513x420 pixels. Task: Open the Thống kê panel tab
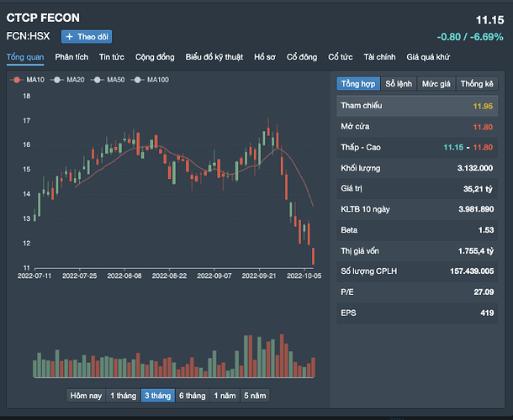click(477, 84)
